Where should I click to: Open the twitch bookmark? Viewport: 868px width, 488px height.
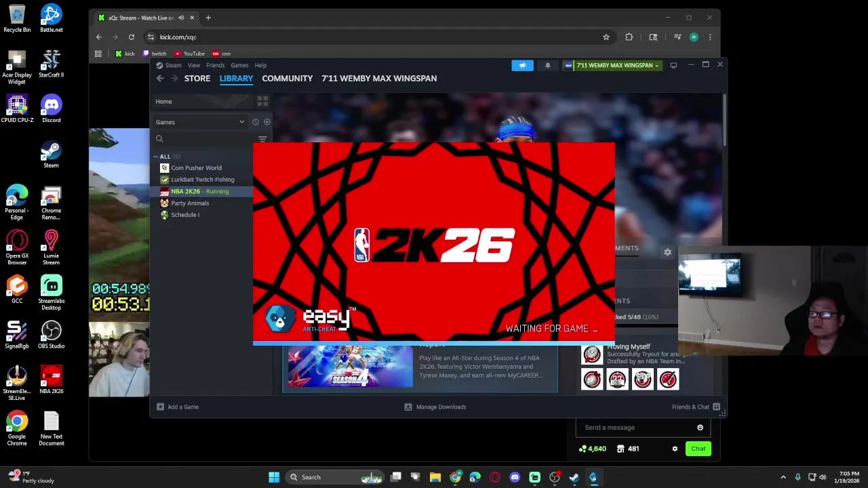coord(155,54)
